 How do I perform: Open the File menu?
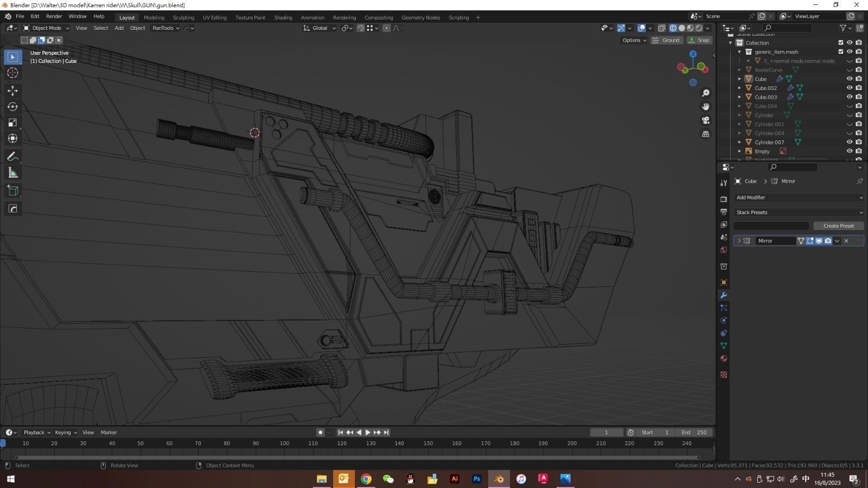click(20, 17)
